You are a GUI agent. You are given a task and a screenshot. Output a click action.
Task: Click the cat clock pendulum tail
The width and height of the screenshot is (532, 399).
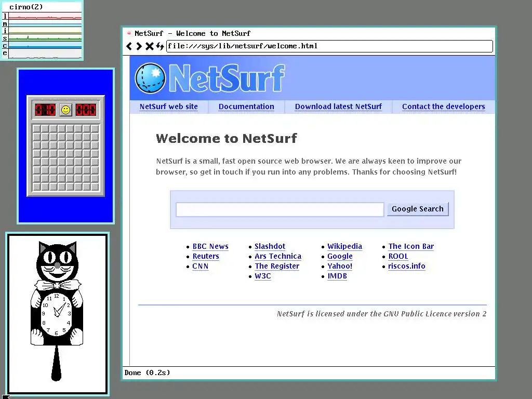pos(56,363)
